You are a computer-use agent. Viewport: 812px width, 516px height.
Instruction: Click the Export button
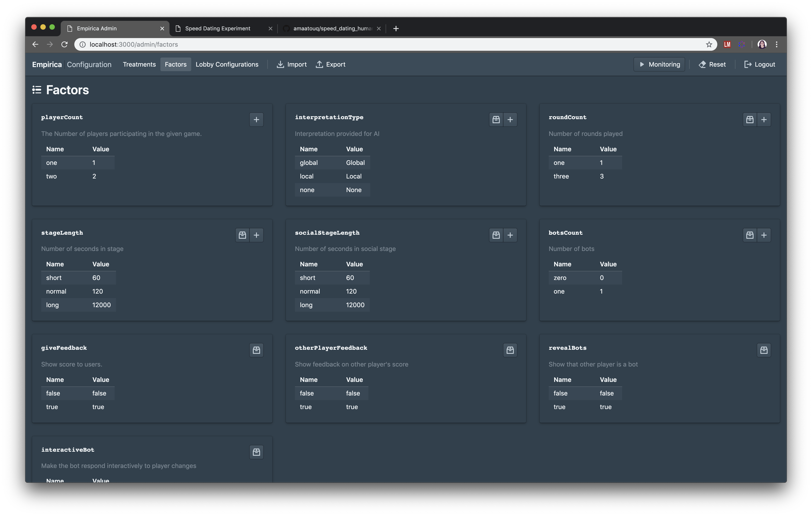(x=331, y=64)
